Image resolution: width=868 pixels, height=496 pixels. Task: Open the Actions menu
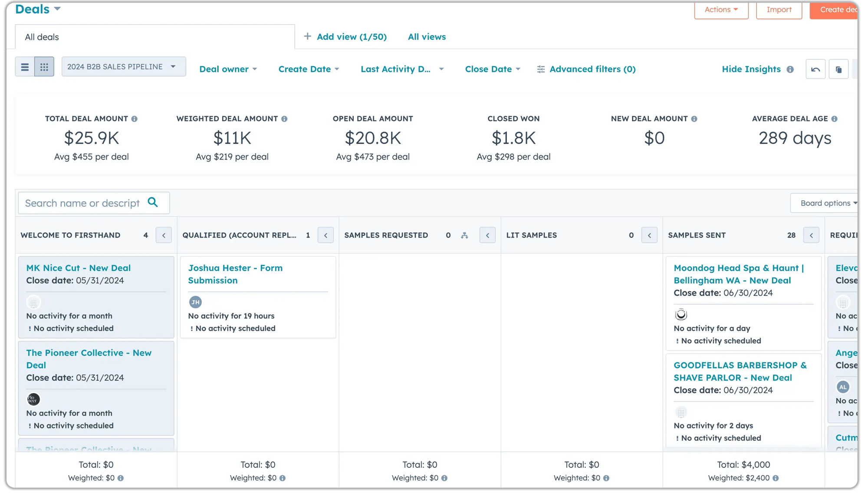click(x=720, y=9)
